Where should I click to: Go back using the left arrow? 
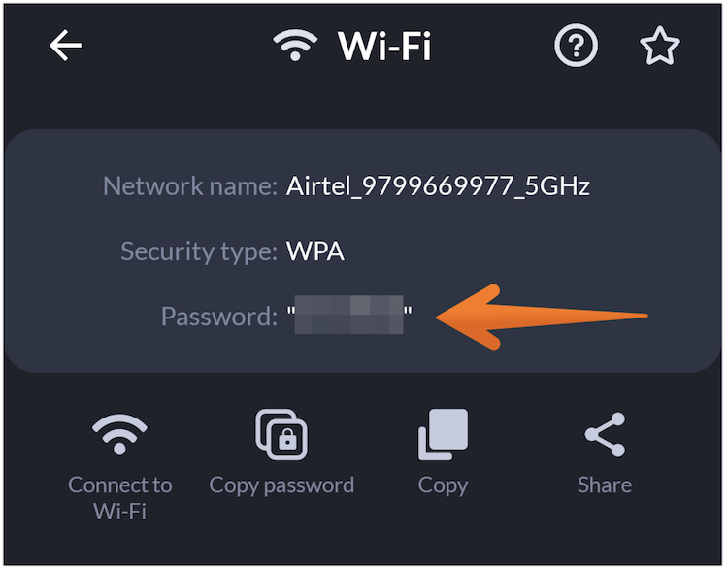point(66,46)
